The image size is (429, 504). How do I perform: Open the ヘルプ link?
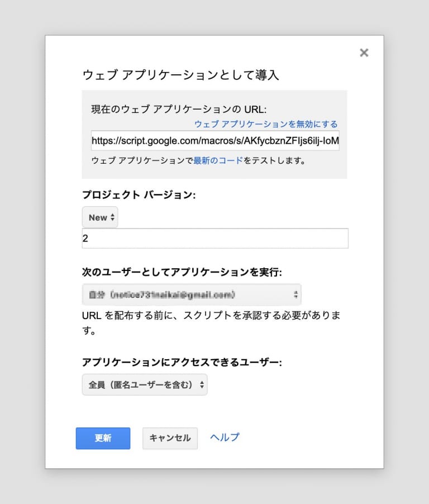(x=223, y=438)
